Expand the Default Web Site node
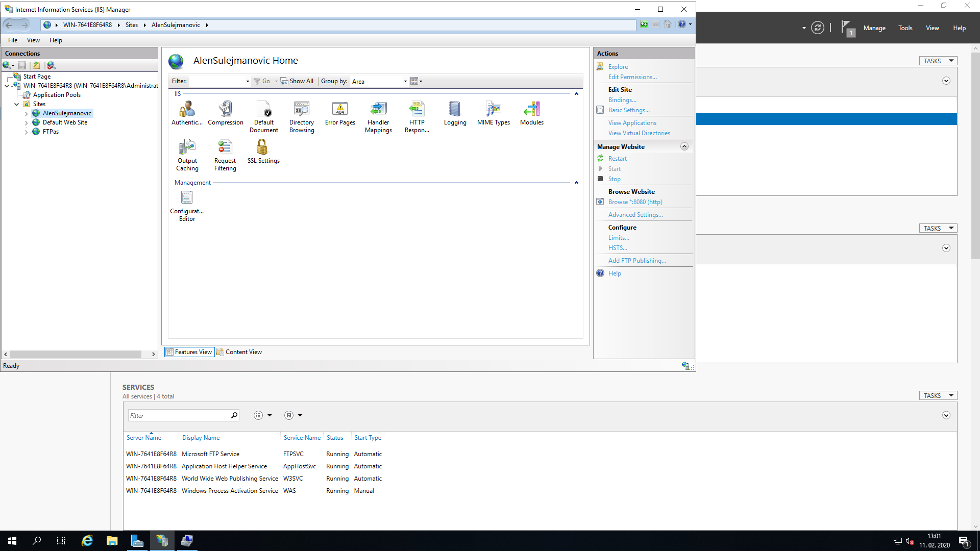The height and width of the screenshot is (551, 980). click(27, 122)
